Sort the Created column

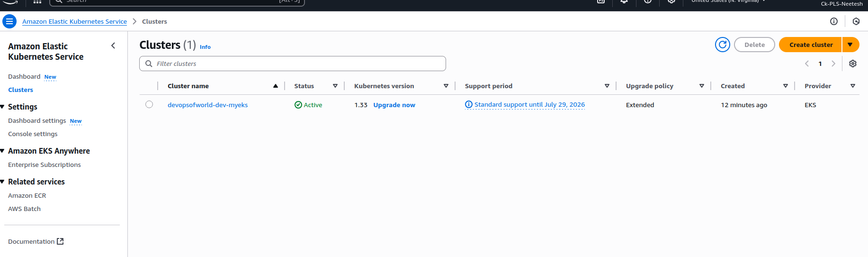click(786, 86)
